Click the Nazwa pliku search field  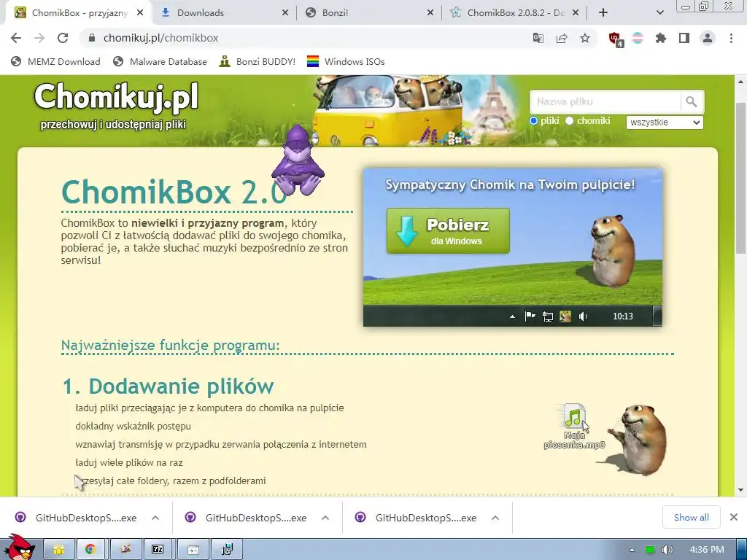pos(605,101)
